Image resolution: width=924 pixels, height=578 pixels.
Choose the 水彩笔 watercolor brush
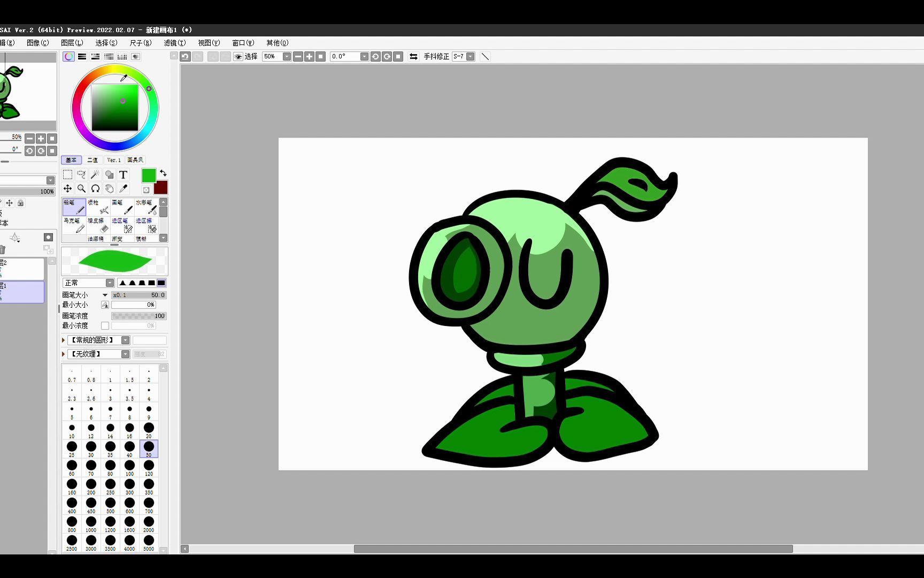click(147, 207)
